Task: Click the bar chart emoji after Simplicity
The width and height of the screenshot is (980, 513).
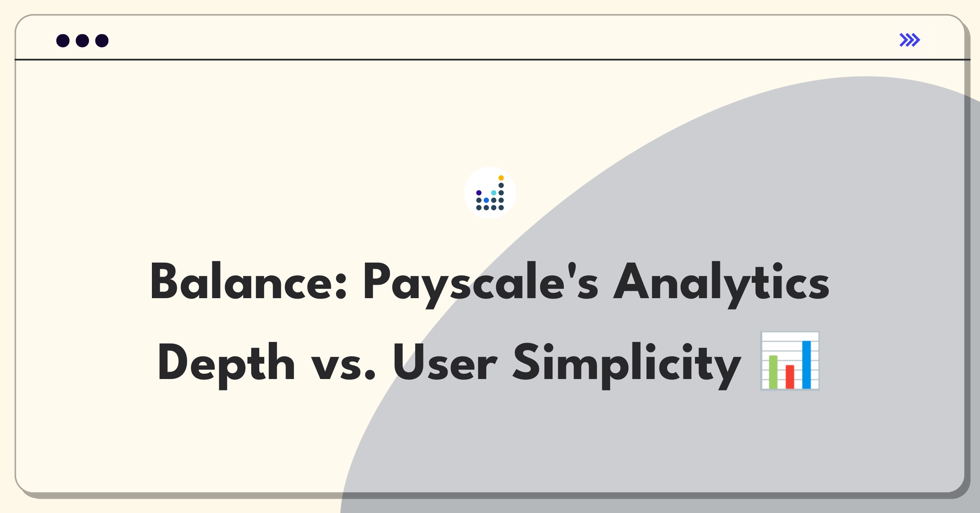Action: [790, 361]
